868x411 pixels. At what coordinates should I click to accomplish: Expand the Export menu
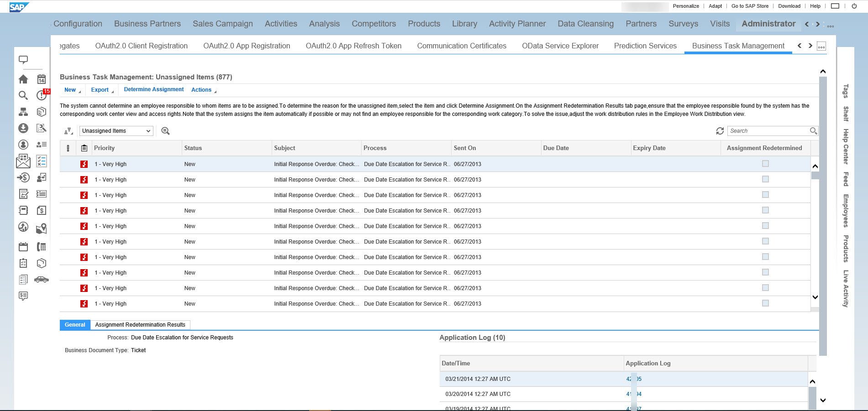[x=102, y=90]
